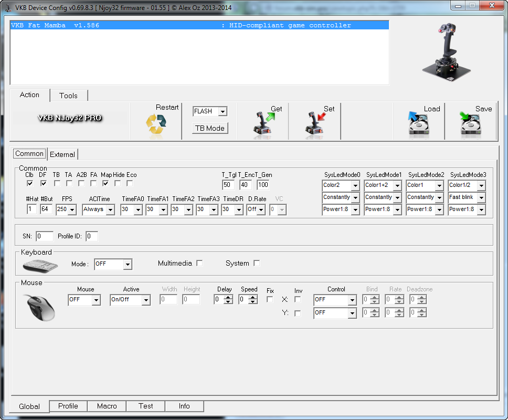Click the TB Mode button
This screenshot has width=508, height=420.
210,128
